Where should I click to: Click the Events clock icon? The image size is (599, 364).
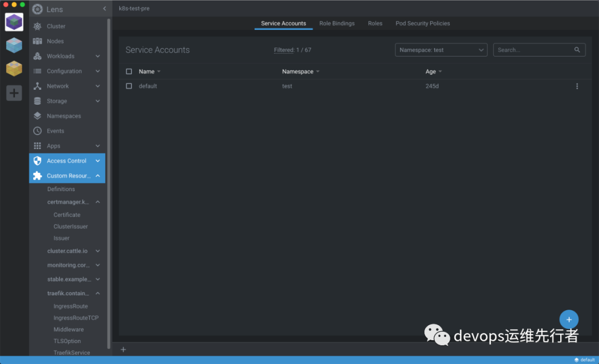tap(38, 131)
